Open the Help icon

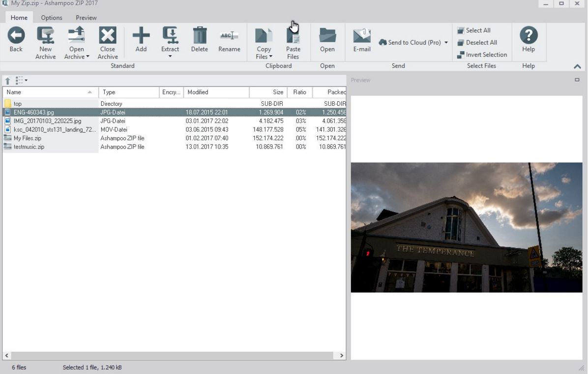point(529,36)
